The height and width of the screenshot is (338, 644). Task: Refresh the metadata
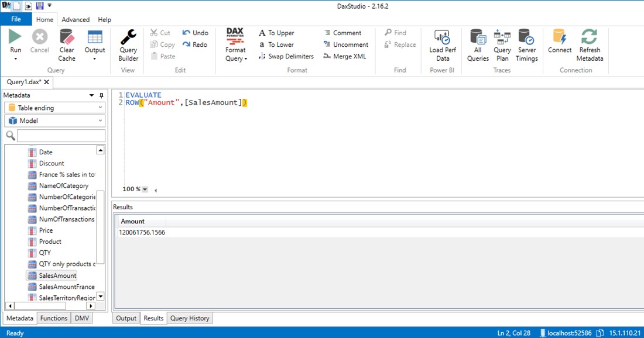[x=590, y=45]
